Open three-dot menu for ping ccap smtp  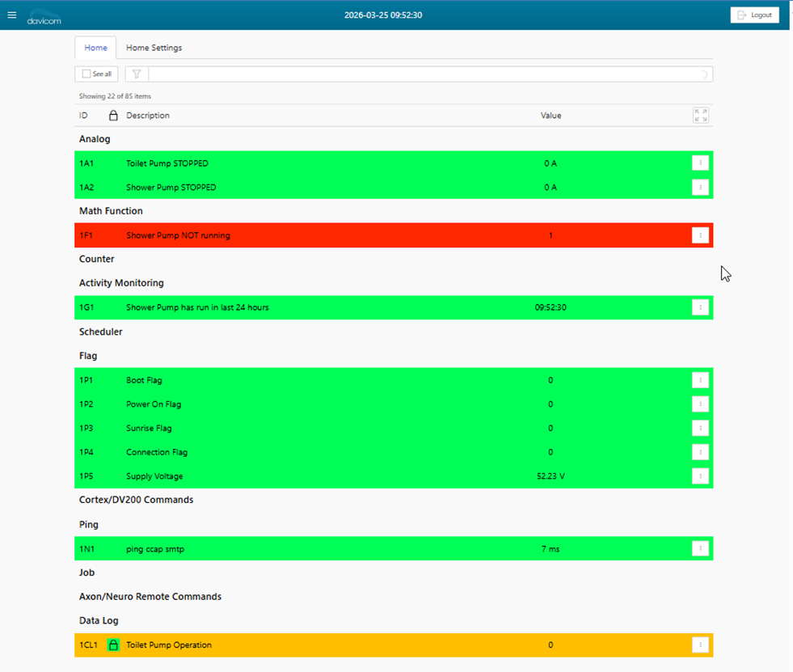700,549
